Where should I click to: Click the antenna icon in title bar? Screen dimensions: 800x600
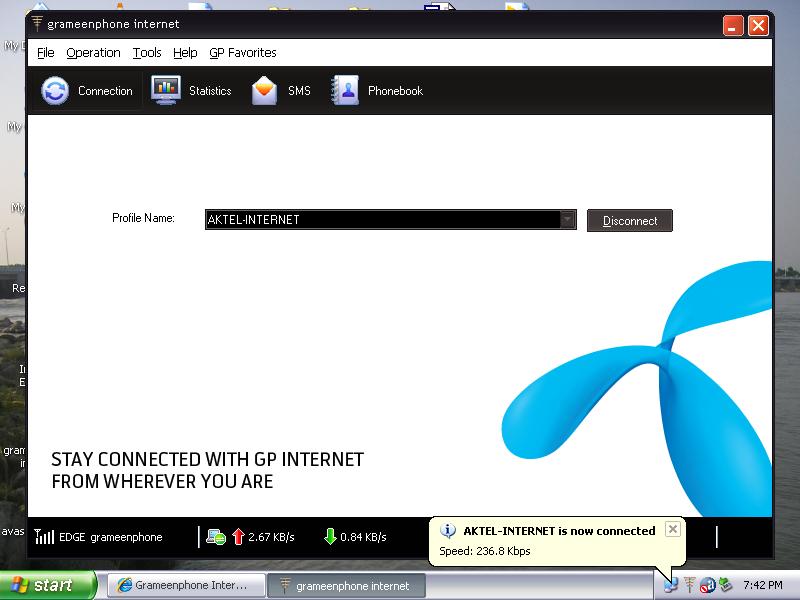pyautogui.click(x=37, y=23)
